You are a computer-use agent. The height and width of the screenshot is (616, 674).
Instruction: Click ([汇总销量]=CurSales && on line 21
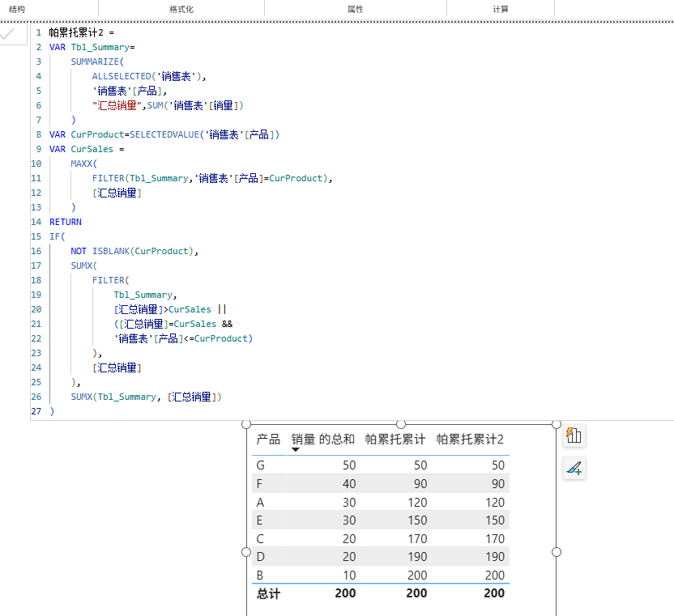[x=173, y=324]
